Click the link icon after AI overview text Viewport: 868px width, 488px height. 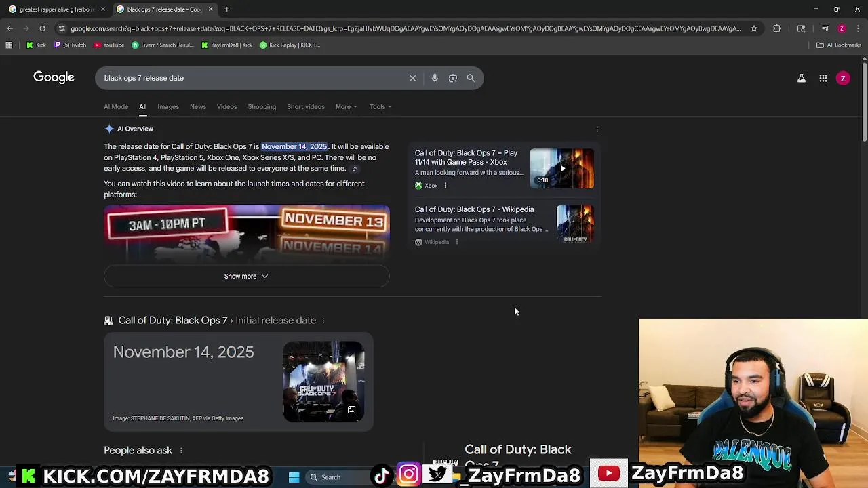coord(354,169)
